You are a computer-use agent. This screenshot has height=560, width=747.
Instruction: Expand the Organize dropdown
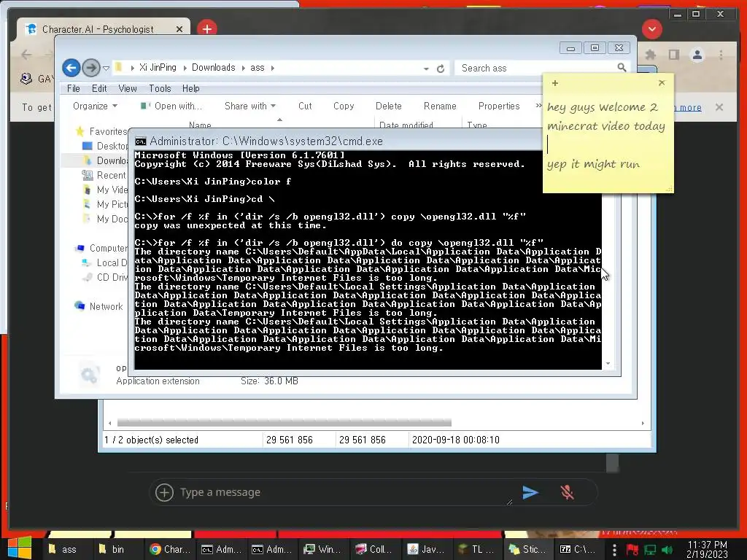(95, 106)
